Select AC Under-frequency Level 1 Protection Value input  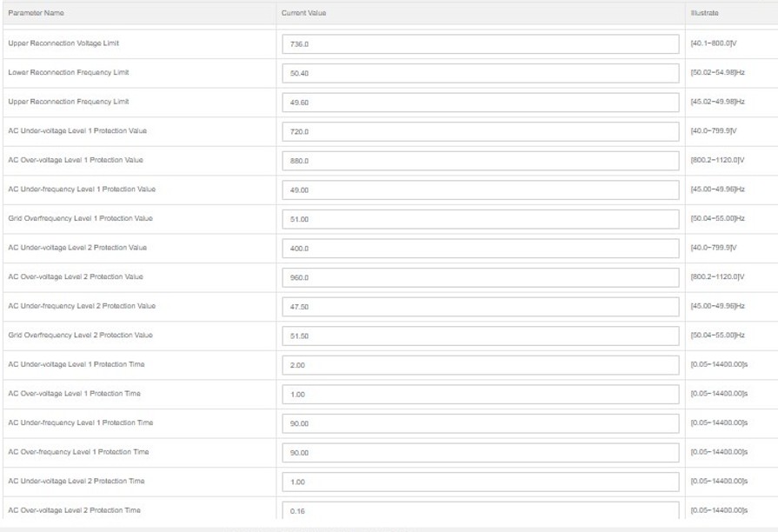480,190
